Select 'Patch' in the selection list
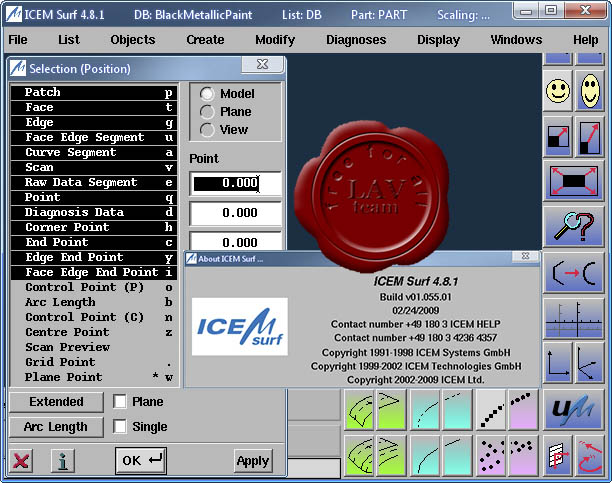Image resolution: width=612 pixels, height=483 pixels. coord(94,93)
